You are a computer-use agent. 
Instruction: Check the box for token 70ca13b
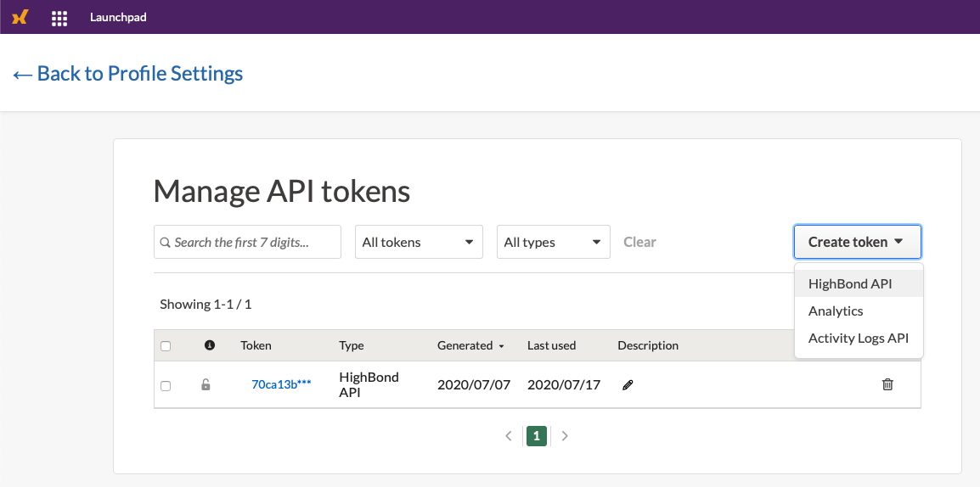(x=166, y=386)
